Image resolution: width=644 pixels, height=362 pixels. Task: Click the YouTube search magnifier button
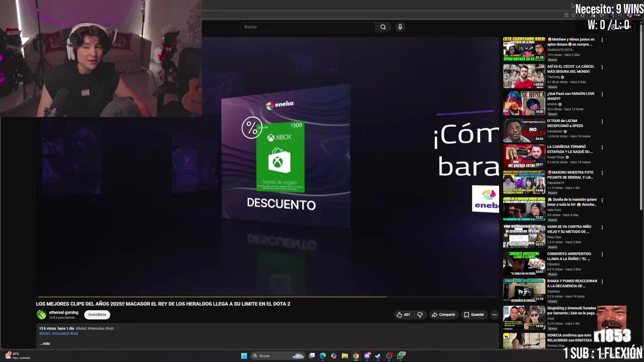tap(383, 27)
